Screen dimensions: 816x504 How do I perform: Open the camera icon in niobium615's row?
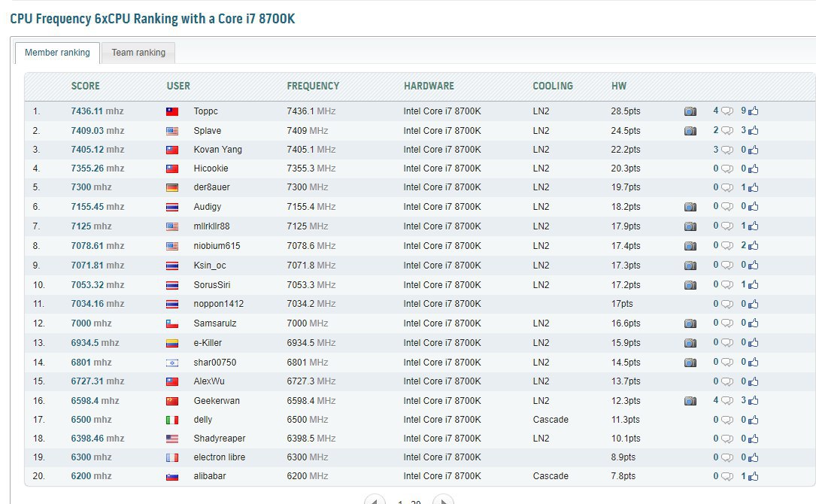[690, 246]
